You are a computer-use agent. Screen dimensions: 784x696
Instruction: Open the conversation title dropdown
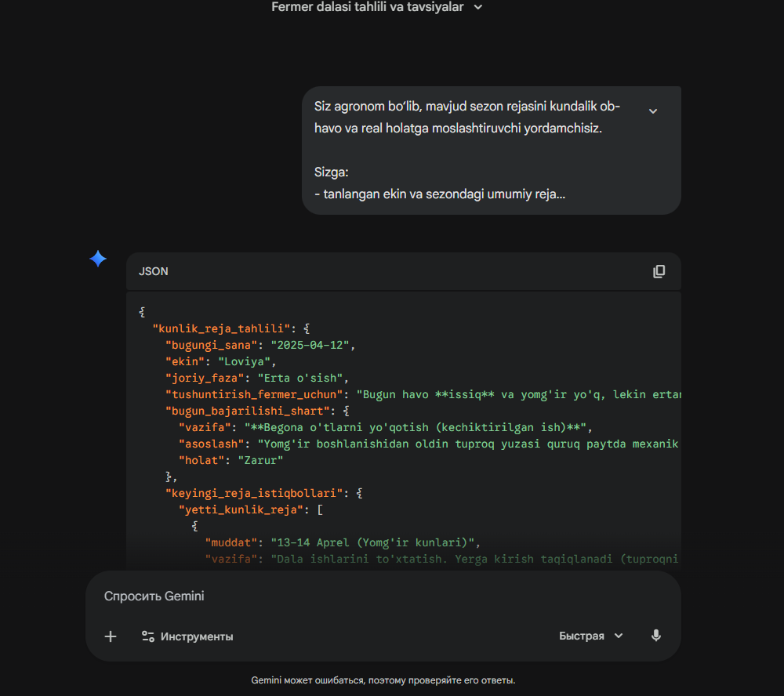click(478, 7)
